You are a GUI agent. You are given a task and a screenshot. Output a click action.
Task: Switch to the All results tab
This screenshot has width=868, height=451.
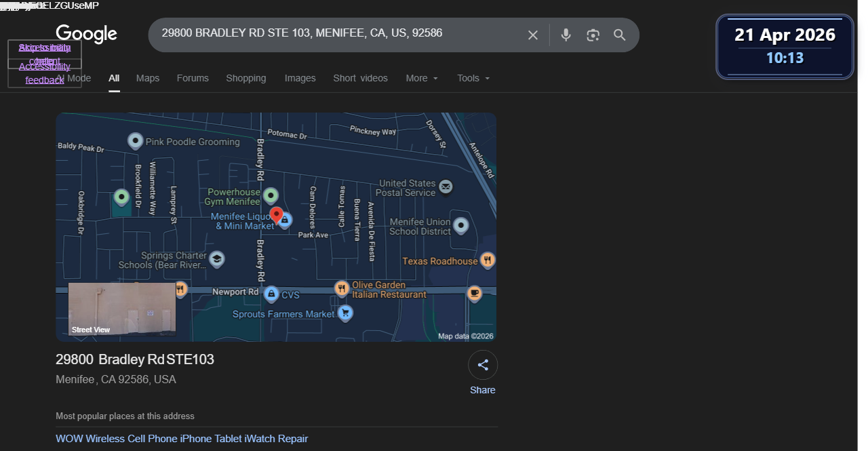[x=114, y=78]
